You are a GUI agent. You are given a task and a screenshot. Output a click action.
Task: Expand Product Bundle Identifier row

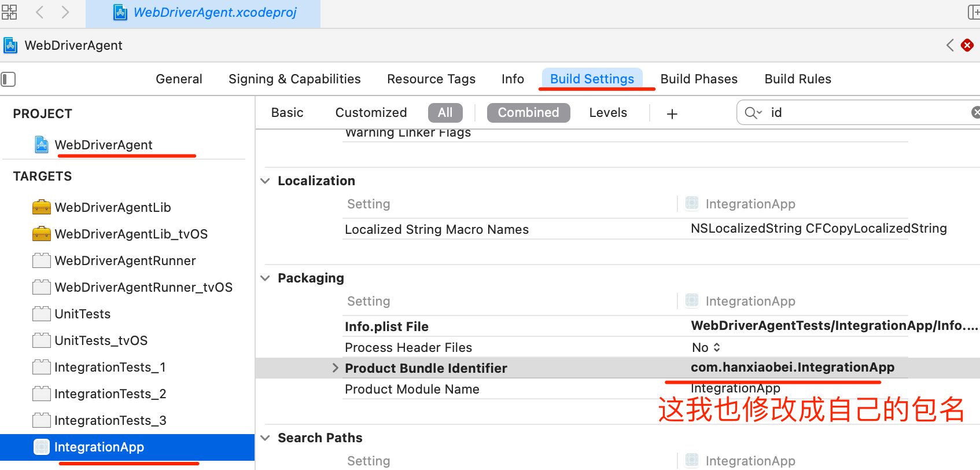[335, 368]
